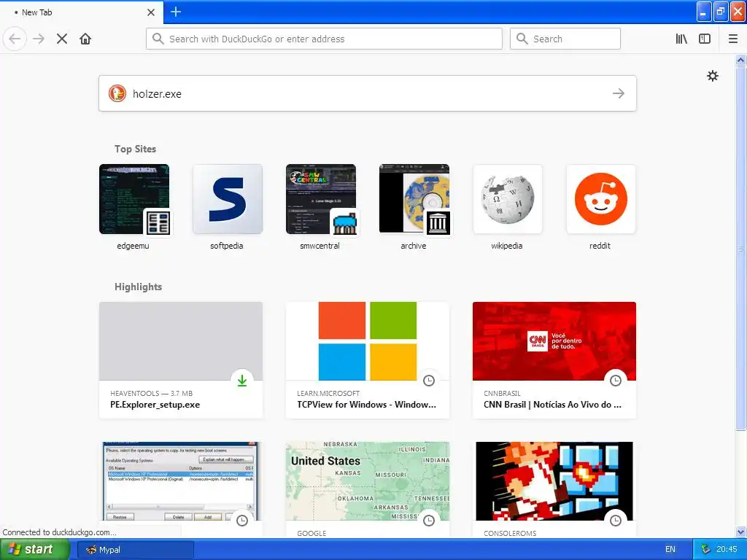Image resolution: width=747 pixels, height=560 pixels.
Task: Click the Top Sites heading
Action: pyautogui.click(x=135, y=149)
